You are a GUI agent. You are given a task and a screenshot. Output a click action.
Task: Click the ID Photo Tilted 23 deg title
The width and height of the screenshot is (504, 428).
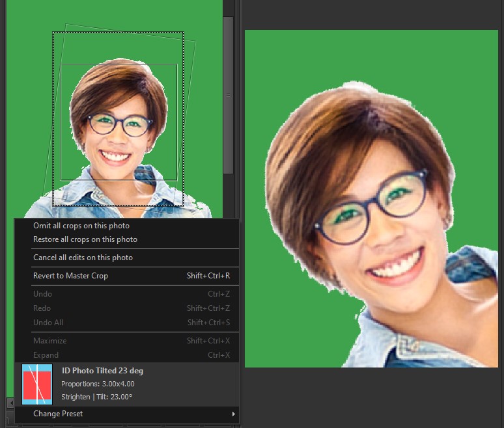[x=102, y=371]
